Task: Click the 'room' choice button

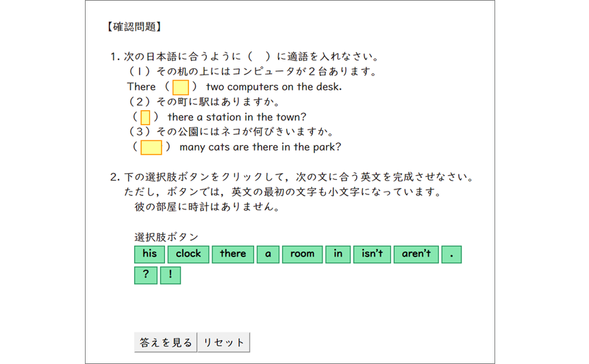Action: pyautogui.click(x=303, y=254)
